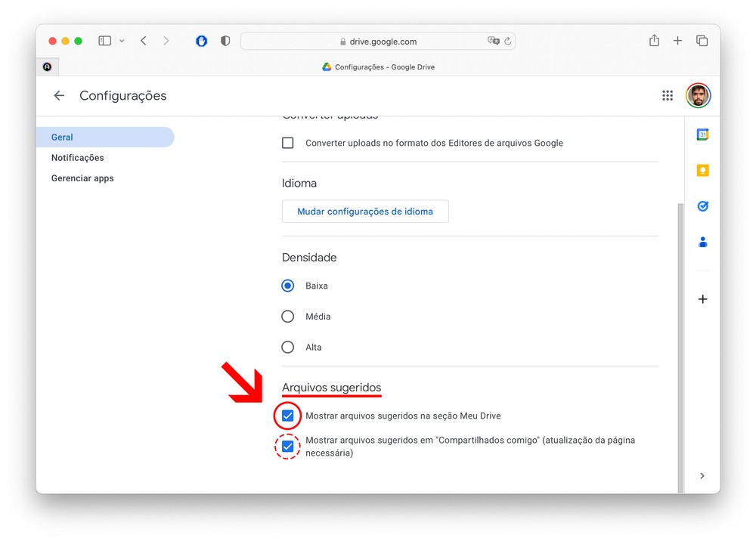Screen dimensions: 756x541
Task: Open Google Calendar in the side panel
Action: pyautogui.click(x=702, y=134)
